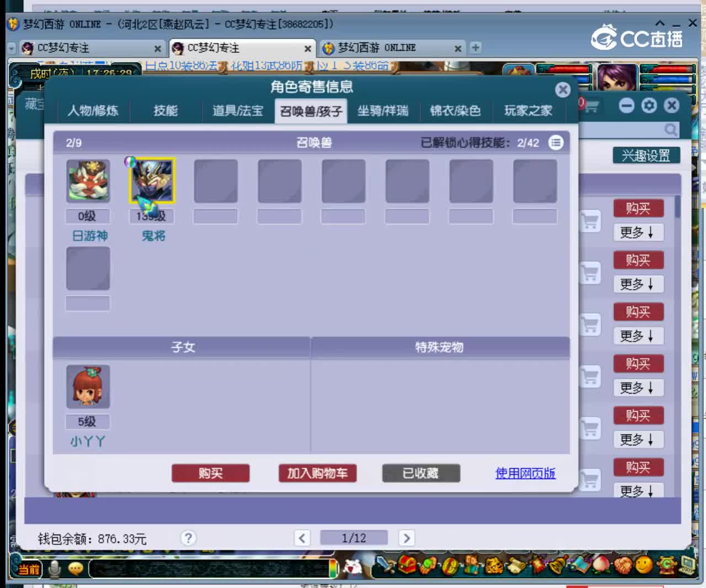Viewport: 706px width, 588px height.
Task: Toggle the microphone voice icon
Action: tap(55, 569)
